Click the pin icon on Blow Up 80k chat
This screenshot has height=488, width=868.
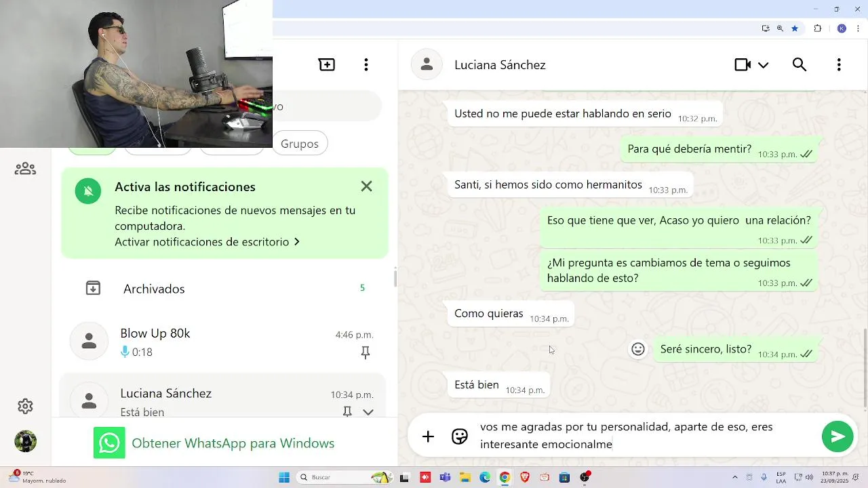tap(366, 352)
